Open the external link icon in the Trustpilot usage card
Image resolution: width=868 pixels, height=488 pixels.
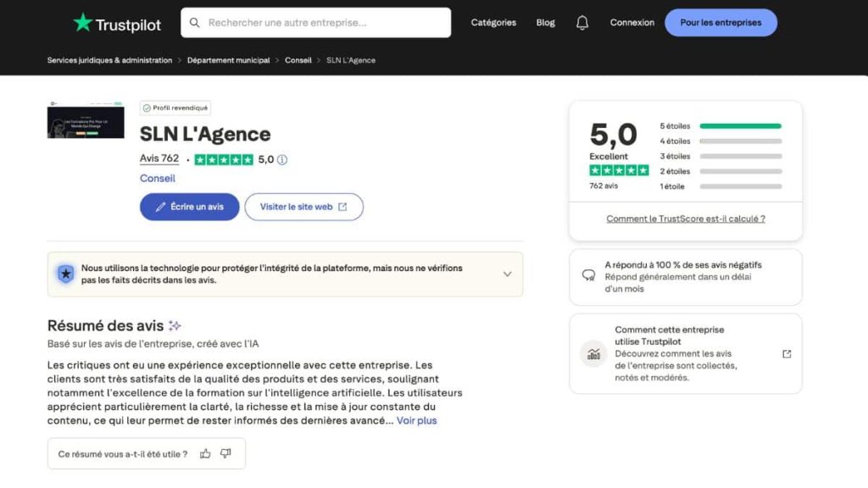(787, 354)
